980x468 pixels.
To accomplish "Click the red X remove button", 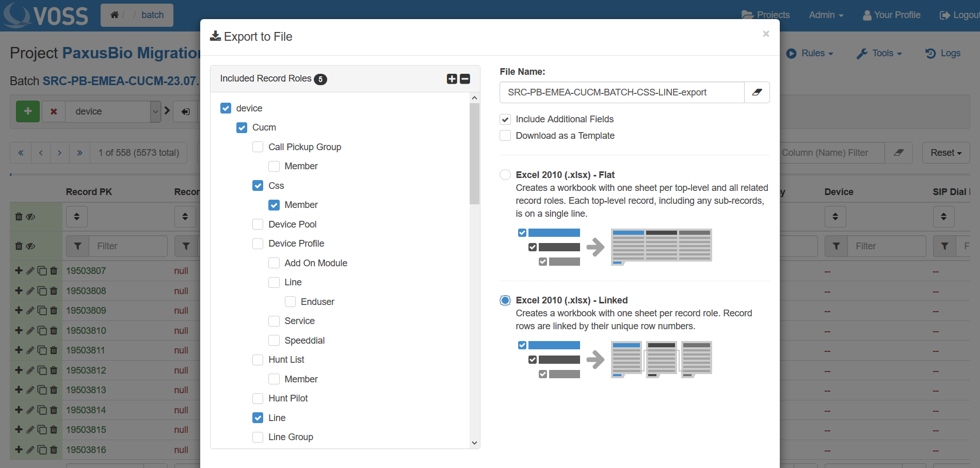I will click(x=54, y=111).
